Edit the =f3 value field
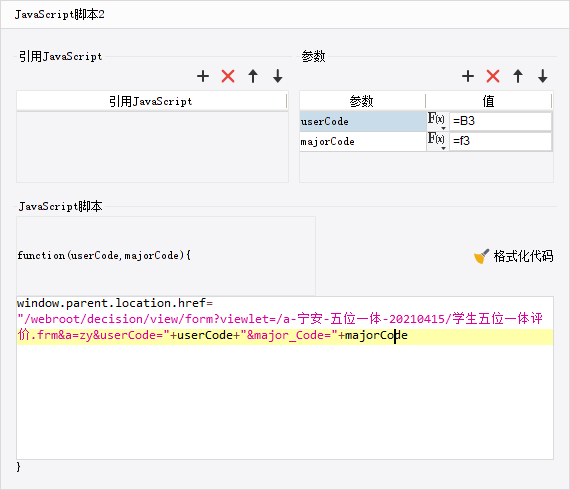This screenshot has width=570, height=490. [500, 141]
